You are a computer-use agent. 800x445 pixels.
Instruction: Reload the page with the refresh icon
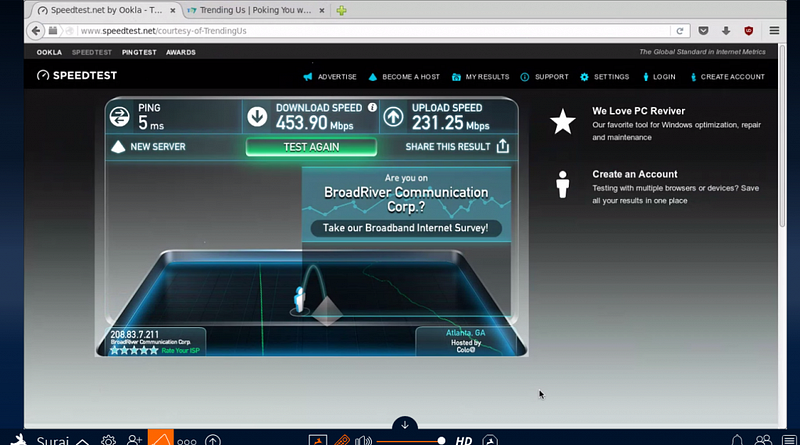[x=680, y=31]
